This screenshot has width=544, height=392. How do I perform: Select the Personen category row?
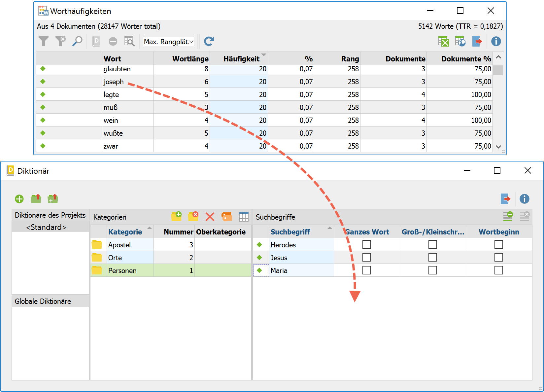[x=171, y=270]
